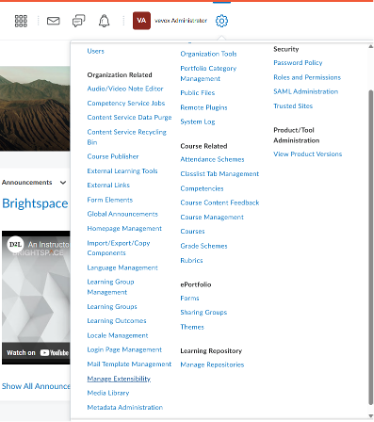Open Learning Outcomes
Image resolution: width=374 pixels, height=422 pixels.
(x=117, y=321)
